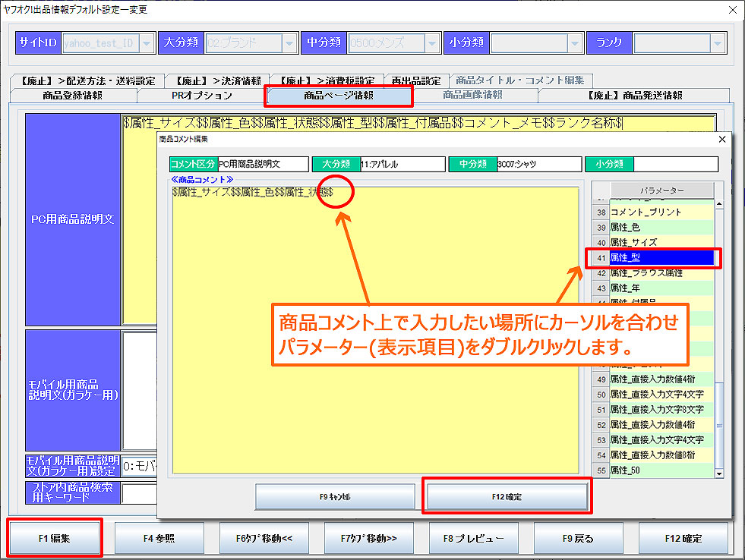Click the F1 編集 button
The image size is (745, 560).
tap(54, 538)
